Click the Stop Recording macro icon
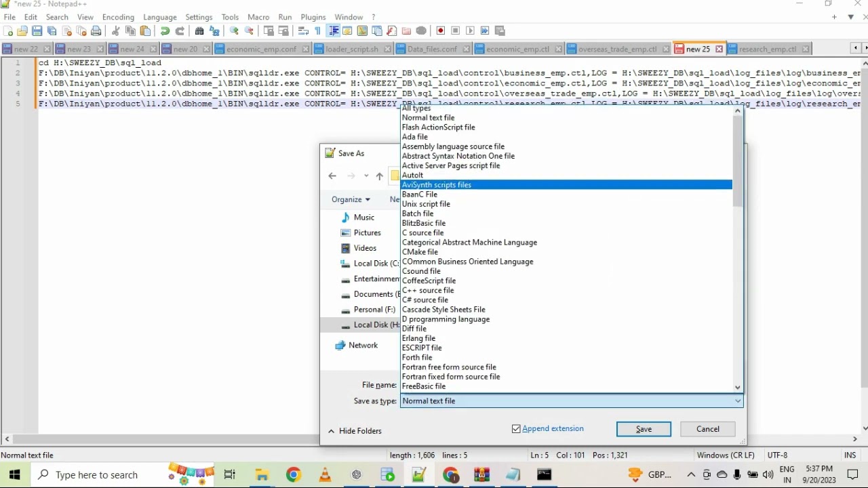Viewport: 868px width, 488px height. click(456, 30)
